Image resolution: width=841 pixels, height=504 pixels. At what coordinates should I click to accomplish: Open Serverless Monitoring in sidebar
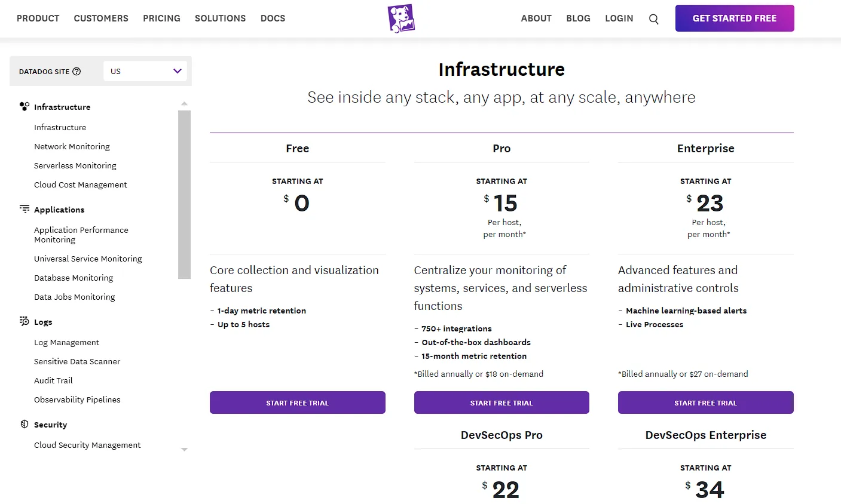(75, 165)
